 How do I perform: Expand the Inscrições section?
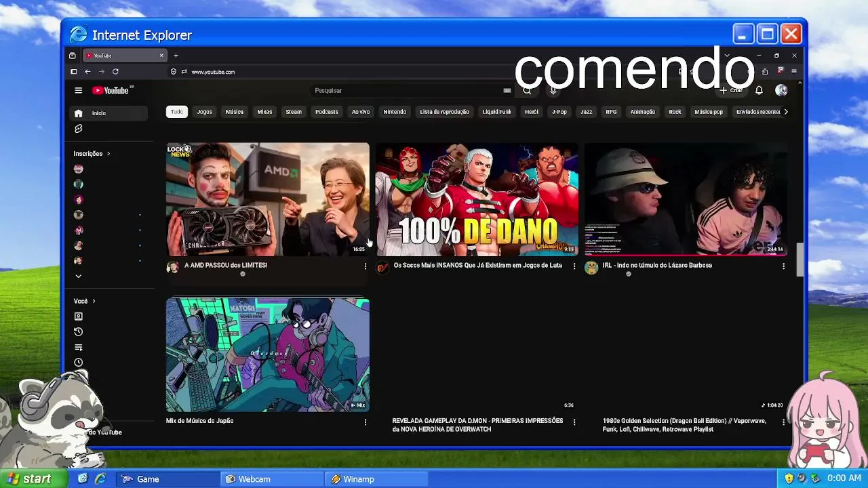(92, 154)
